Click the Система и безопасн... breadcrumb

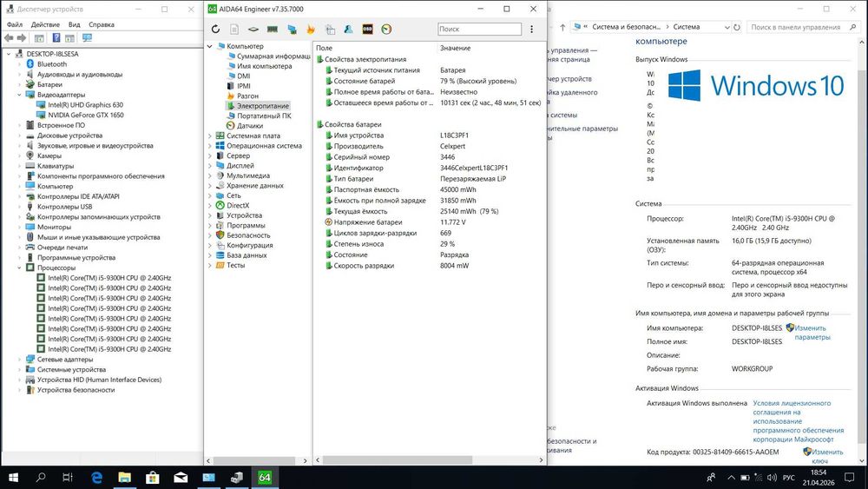coord(626,27)
